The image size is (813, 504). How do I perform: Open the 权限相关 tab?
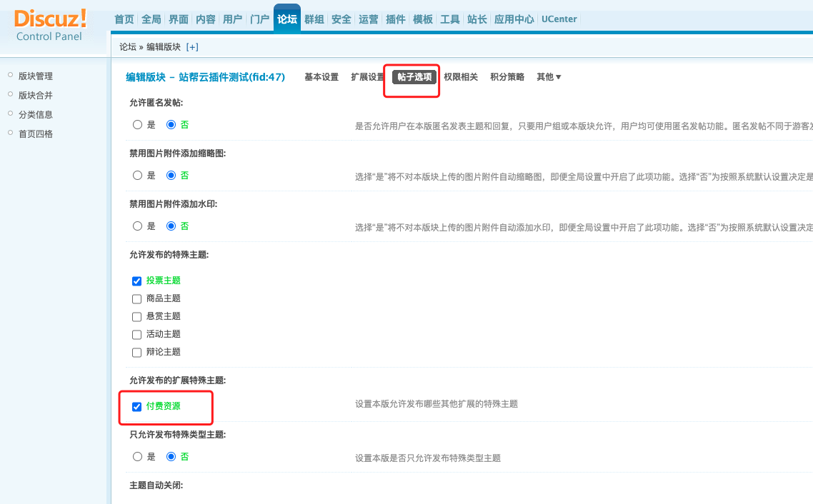point(461,77)
